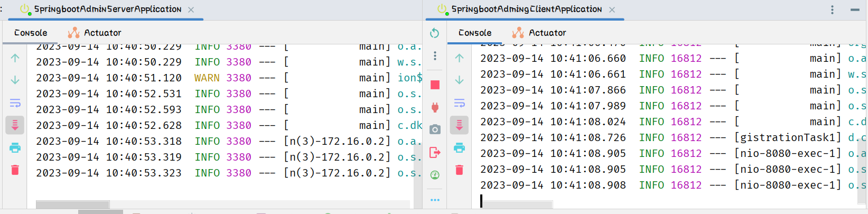Open the Actuator tab in the client pane

(x=539, y=33)
